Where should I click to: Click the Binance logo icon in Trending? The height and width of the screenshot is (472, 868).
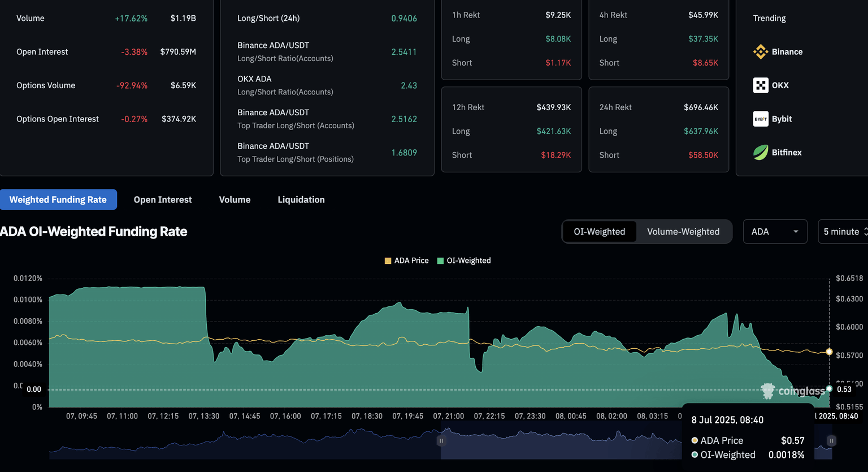pos(761,52)
